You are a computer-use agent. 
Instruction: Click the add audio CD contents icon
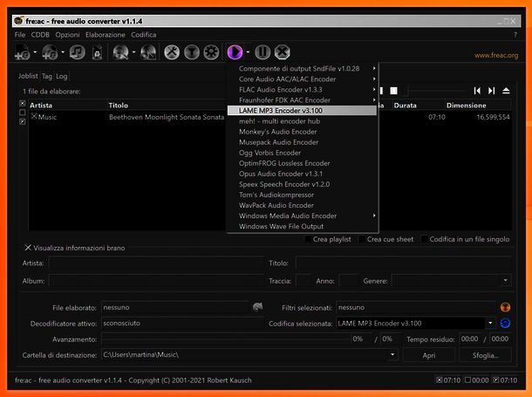(51, 52)
